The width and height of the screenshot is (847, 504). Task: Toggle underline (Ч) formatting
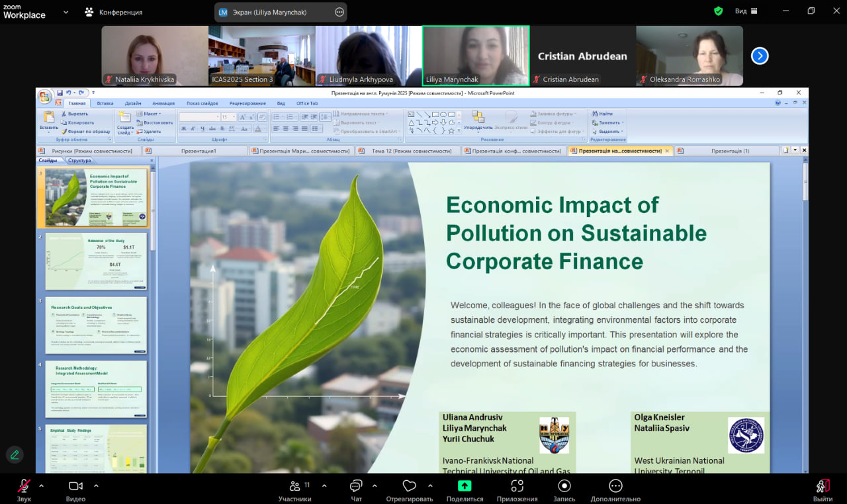202,128
